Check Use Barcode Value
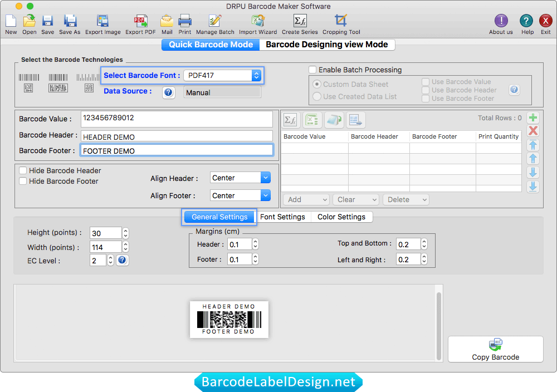557x392 pixels. click(x=426, y=82)
